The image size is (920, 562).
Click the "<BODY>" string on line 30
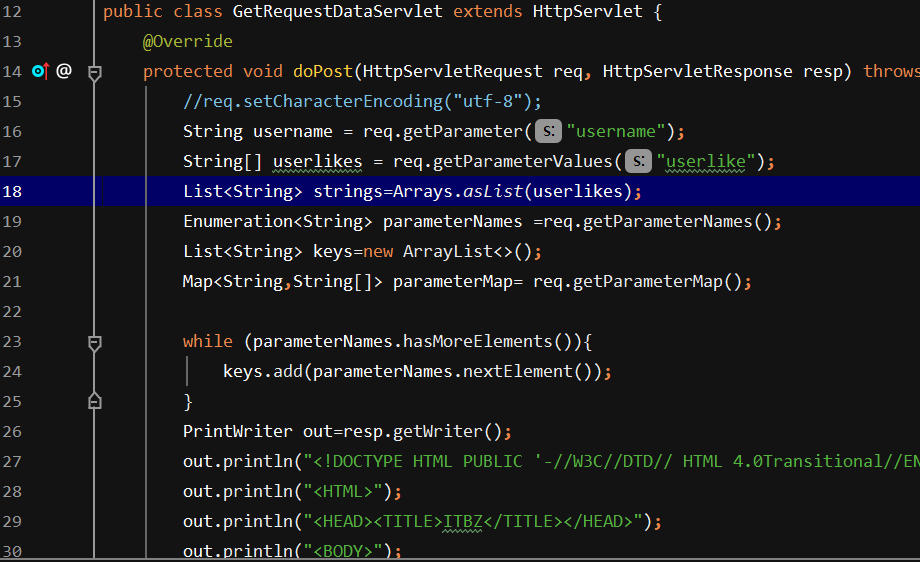(343, 551)
